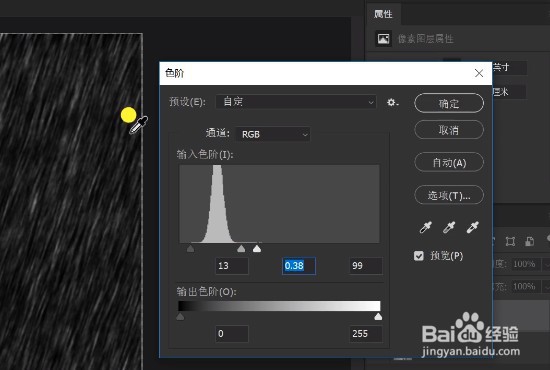Open the 选项(T)... options button
This screenshot has width=550, height=370.
(449, 195)
